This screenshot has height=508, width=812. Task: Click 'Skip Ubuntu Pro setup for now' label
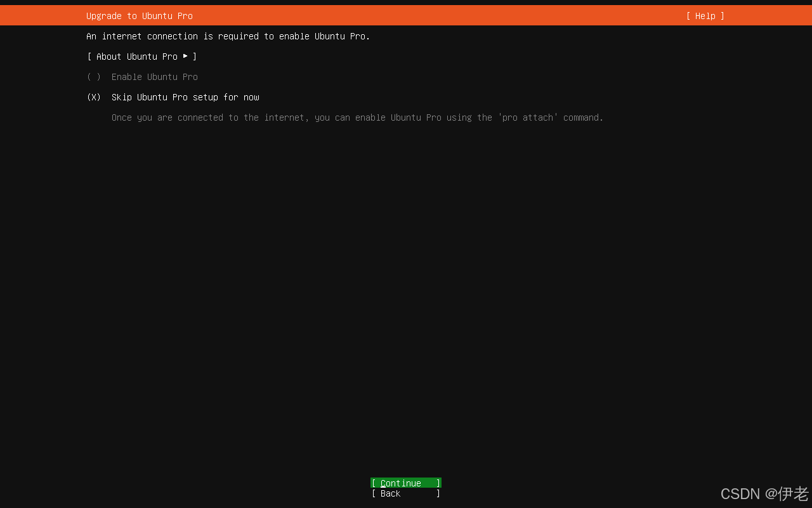185,97
